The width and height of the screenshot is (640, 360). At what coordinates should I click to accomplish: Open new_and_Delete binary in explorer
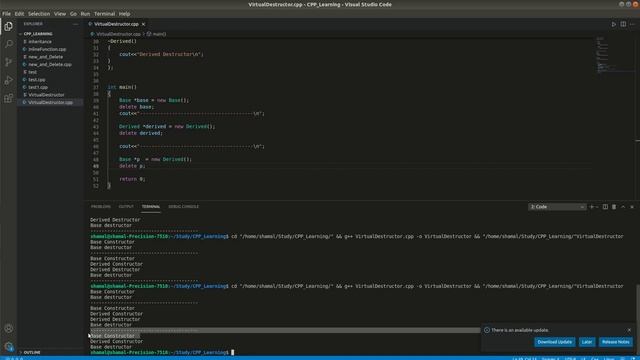pyautogui.click(x=46, y=57)
